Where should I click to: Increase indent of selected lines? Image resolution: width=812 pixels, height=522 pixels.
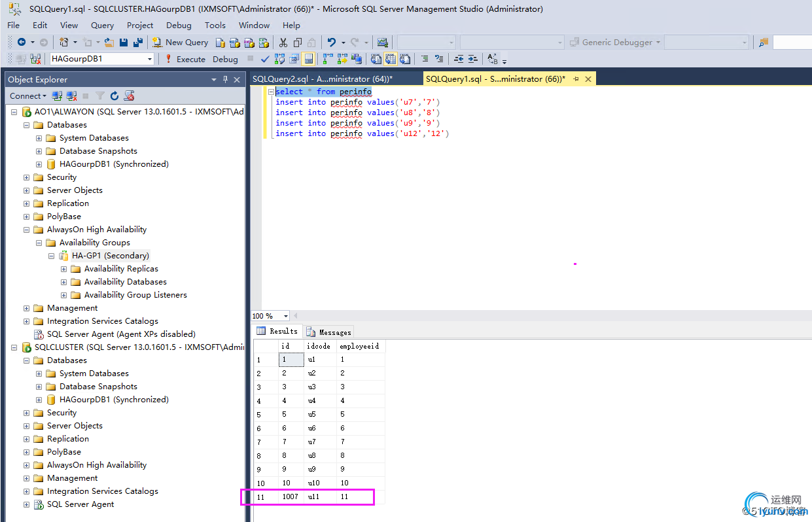(x=472, y=59)
